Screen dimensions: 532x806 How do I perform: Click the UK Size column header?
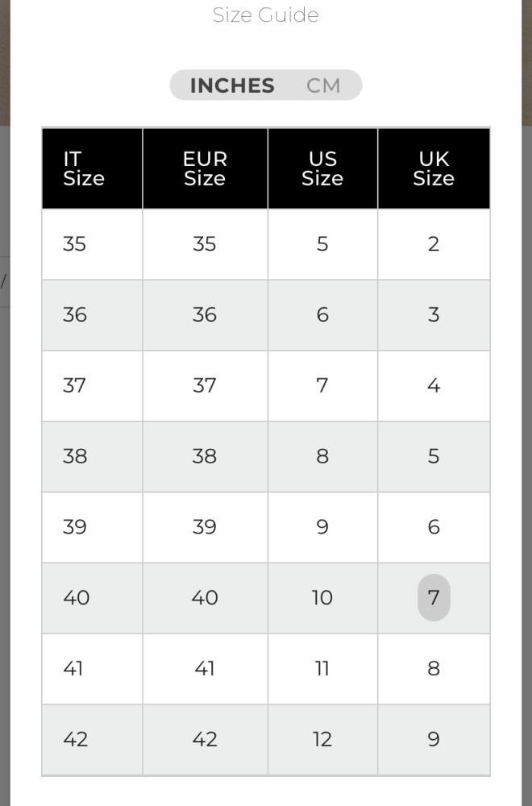coord(434,168)
